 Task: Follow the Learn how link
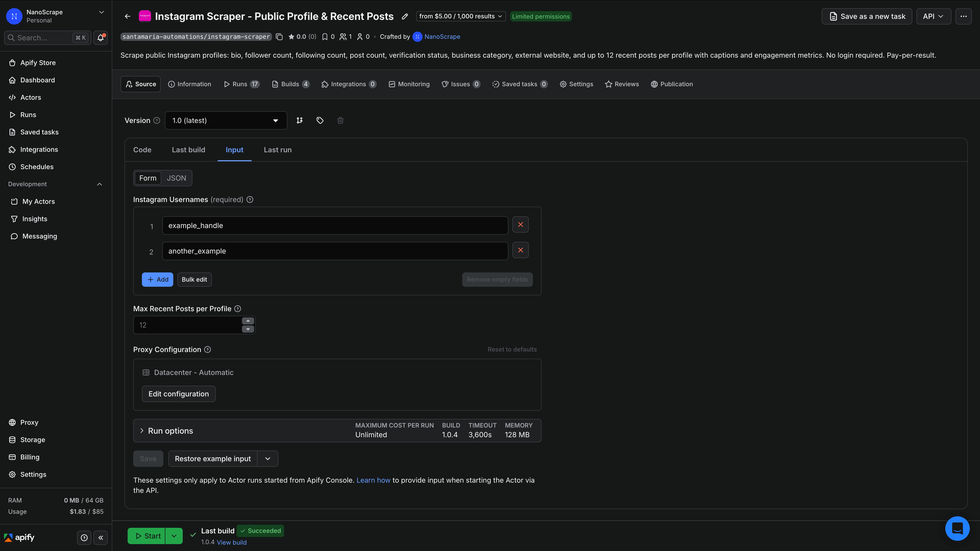[373, 480]
